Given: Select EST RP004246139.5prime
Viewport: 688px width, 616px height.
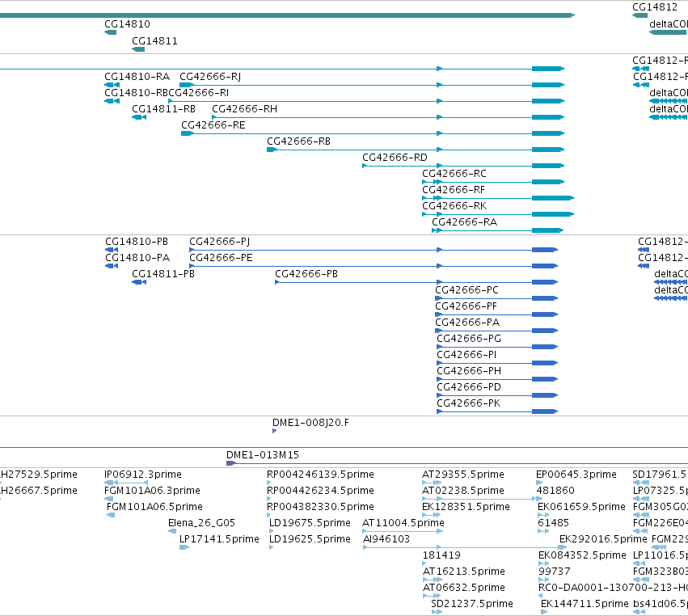Looking at the screenshot, I should tap(320, 475).
